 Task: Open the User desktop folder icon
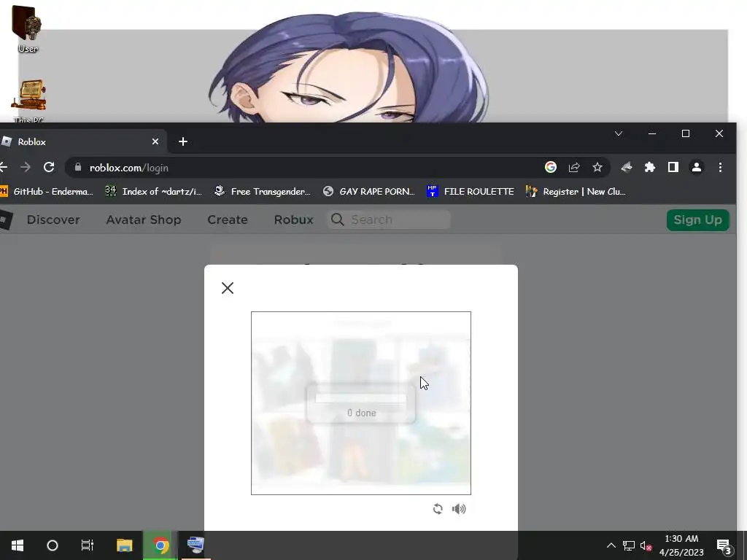point(28,28)
